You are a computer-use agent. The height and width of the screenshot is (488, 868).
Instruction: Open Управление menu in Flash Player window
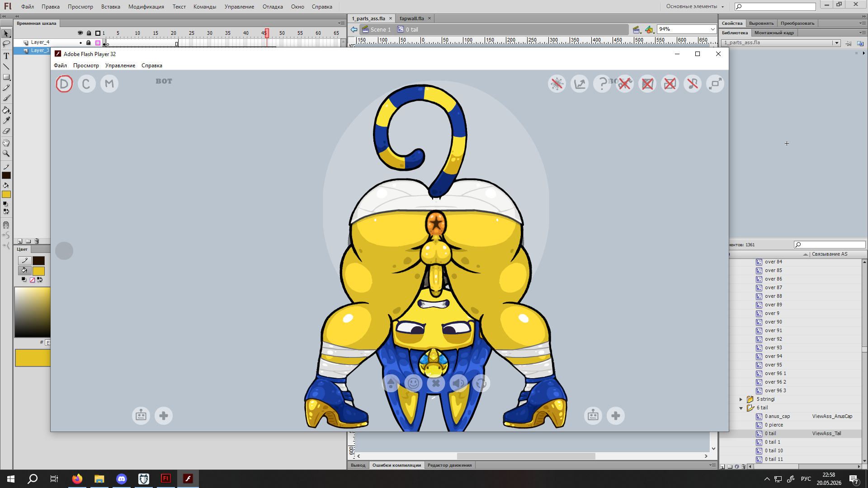click(x=120, y=66)
